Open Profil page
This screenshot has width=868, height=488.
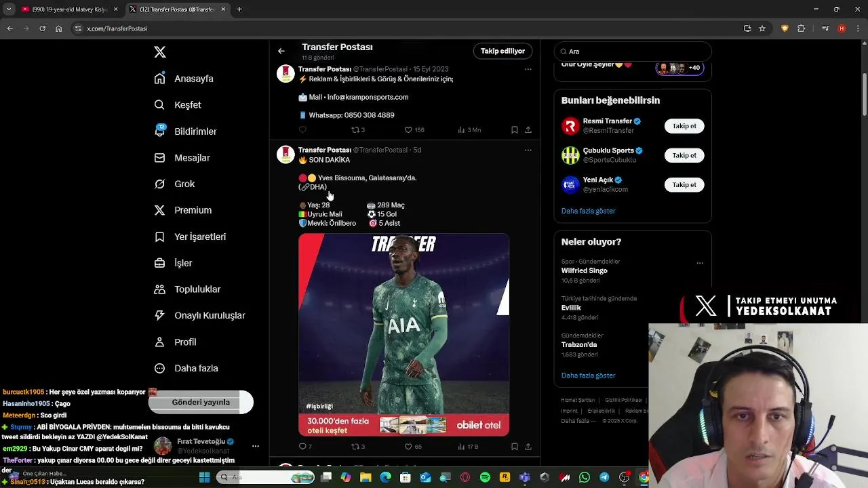pyautogui.click(x=175, y=342)
